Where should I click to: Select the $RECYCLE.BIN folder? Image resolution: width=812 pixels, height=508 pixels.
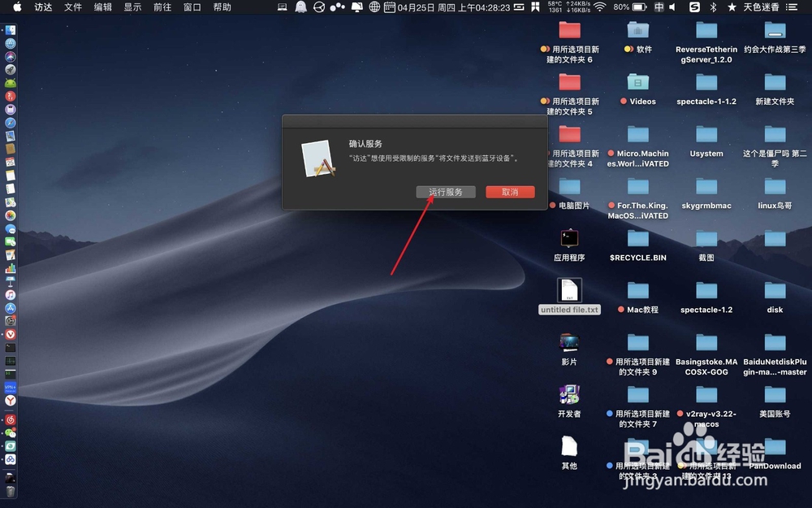click(x=638, y=245)
